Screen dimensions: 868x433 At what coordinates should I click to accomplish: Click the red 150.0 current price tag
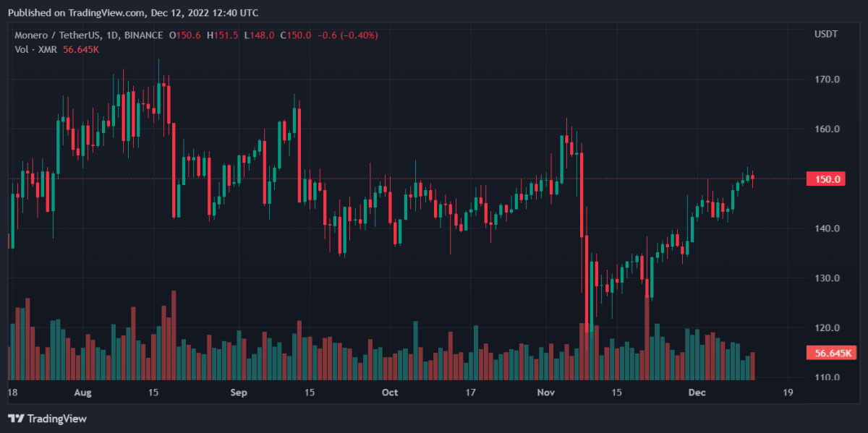click(x=825, y=179)
